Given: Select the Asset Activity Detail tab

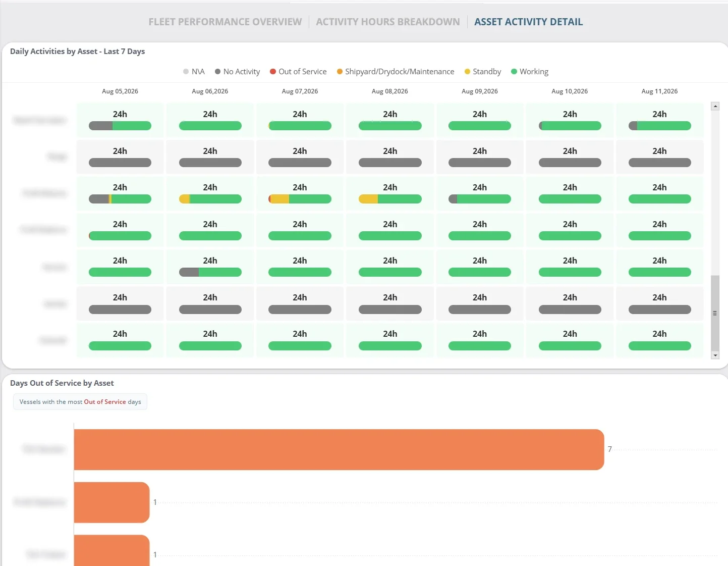Looking at the screenshot, I should pos(528,22).
